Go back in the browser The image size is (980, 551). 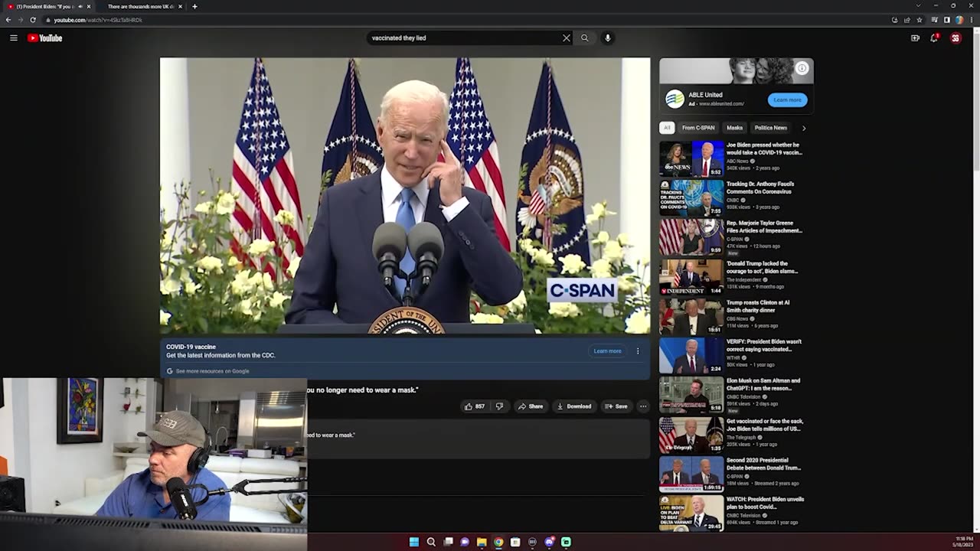pos(8,20)
